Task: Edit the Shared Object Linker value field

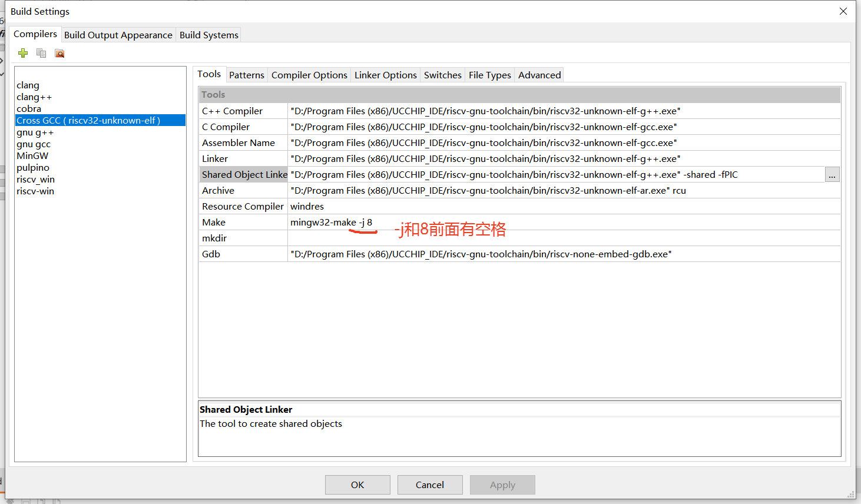Action: (x=556, y=174)
